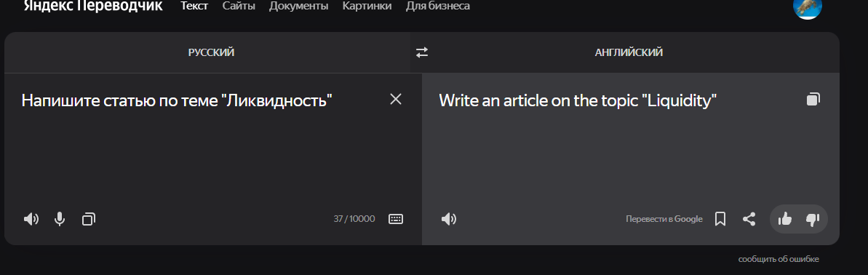868x275 pixels.
Task: Open the Для бизнеса tab
Action: [438, 6]
